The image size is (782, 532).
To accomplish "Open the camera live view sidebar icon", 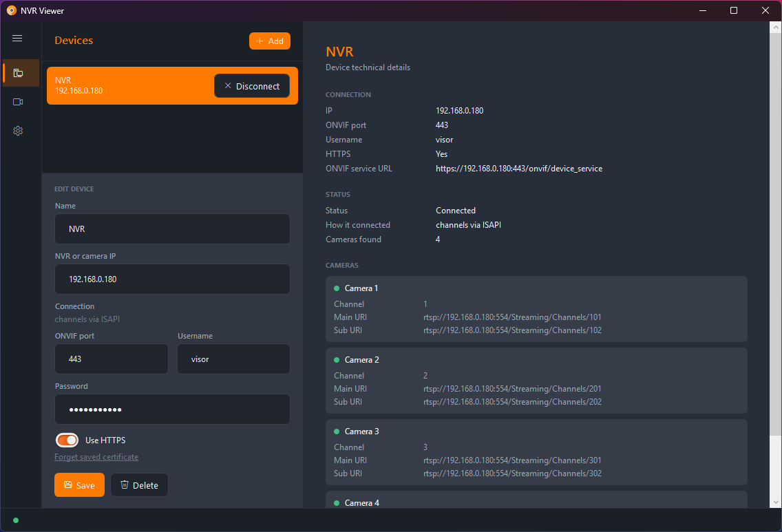I will click(18, 102).
